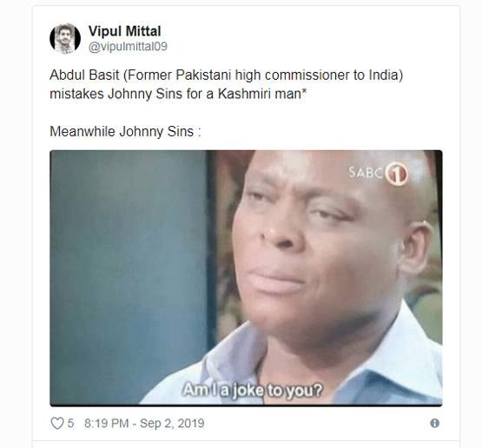Click the "Kashmiri man*" text
The height and width of the screenshot is (448, 482).
(x=262, y=94)
